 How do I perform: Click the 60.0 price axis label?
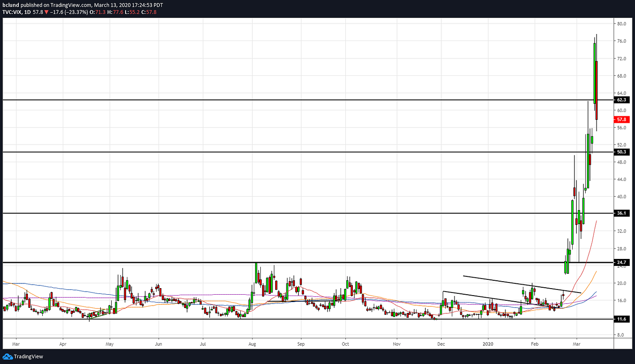coord(622,110)
